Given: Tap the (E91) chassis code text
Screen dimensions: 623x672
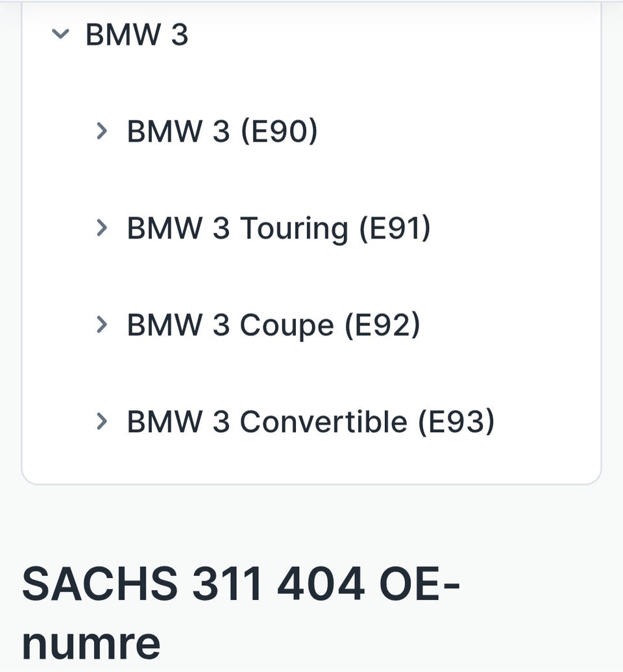Looking at the screenshot, I should [395, 228].
